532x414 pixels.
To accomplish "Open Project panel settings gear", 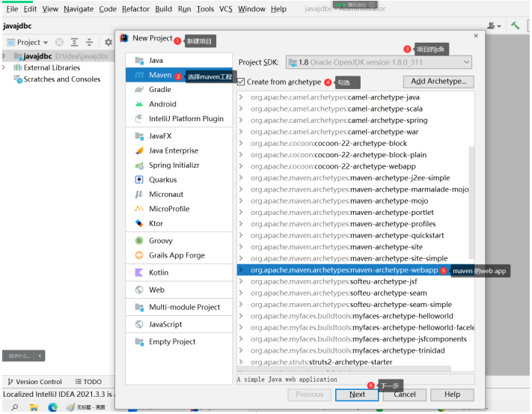I will 108,43.
